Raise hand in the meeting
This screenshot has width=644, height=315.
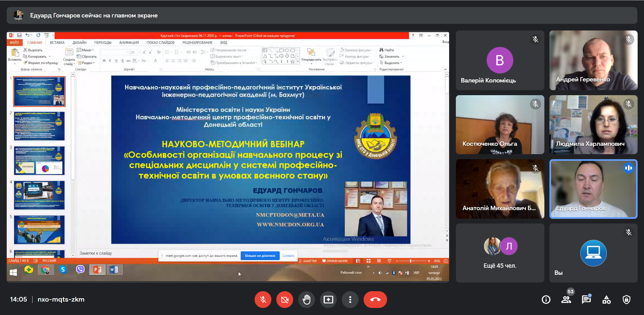tap(307, 300)
